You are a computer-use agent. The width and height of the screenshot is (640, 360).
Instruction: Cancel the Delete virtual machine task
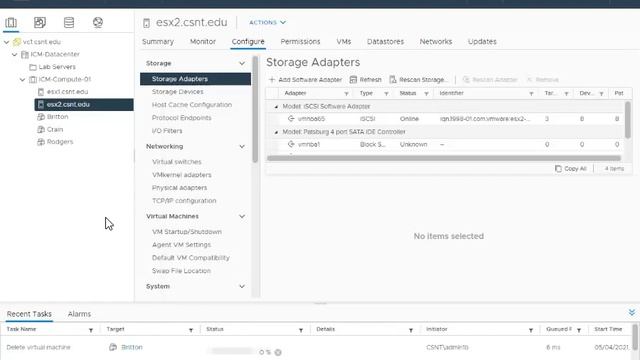coord(278,352)
